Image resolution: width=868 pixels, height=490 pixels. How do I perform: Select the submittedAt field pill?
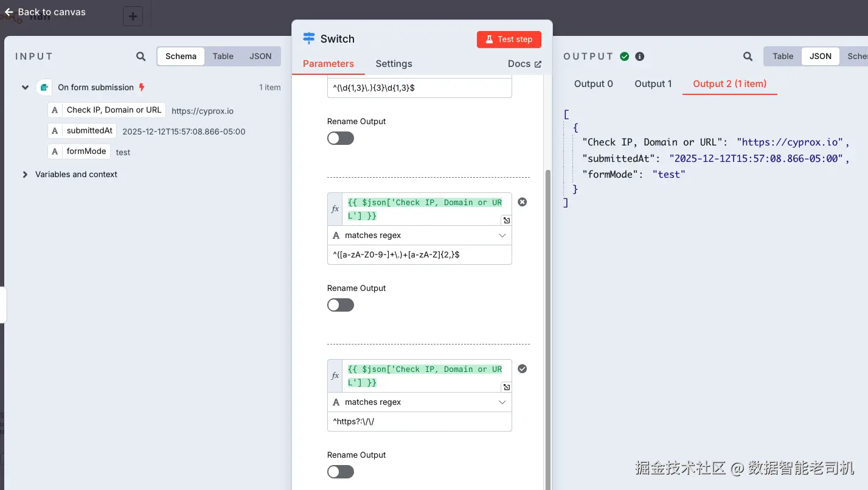82,131
